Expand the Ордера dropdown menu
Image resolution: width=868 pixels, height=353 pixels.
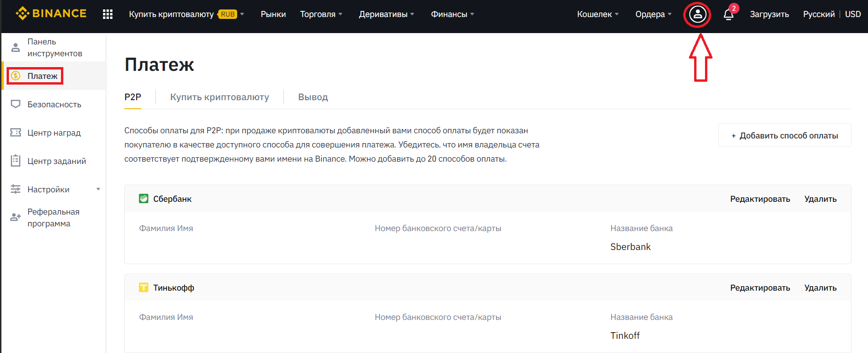pyautogui.click(x=653, y=14)
